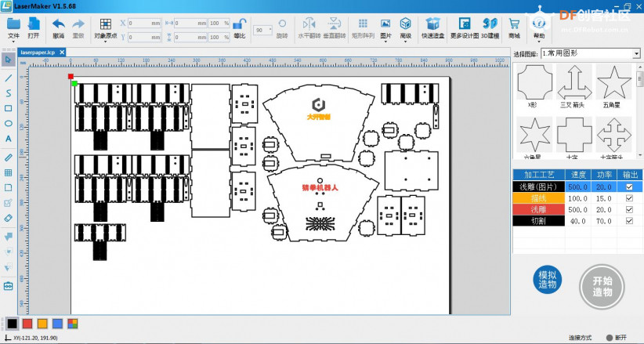This screenshot has height=344, width=644.
Task: Select the X形 shape thumbnail
Action: [534, 81]
